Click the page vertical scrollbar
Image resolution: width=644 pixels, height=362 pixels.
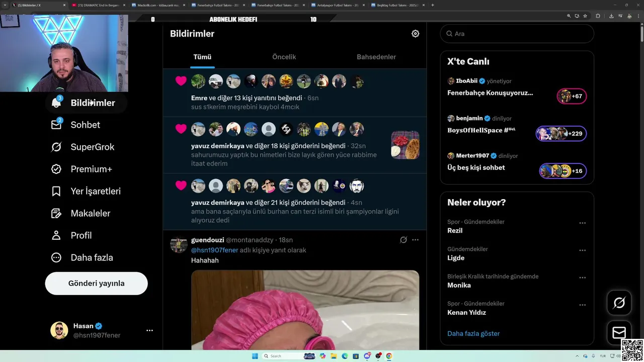[x=641, y=33]
